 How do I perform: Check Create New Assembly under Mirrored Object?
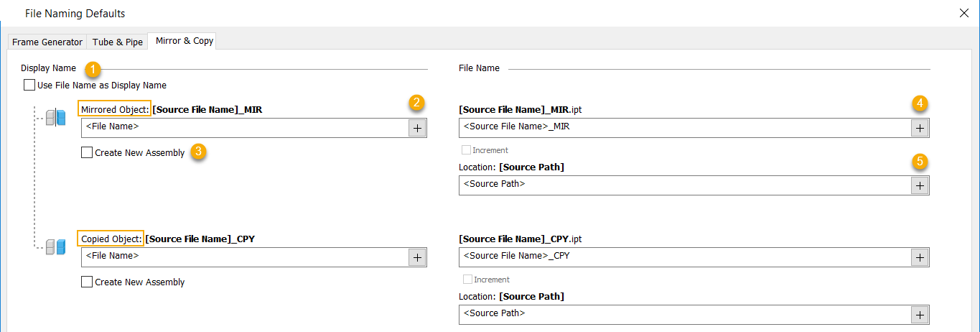pos(87,153)
